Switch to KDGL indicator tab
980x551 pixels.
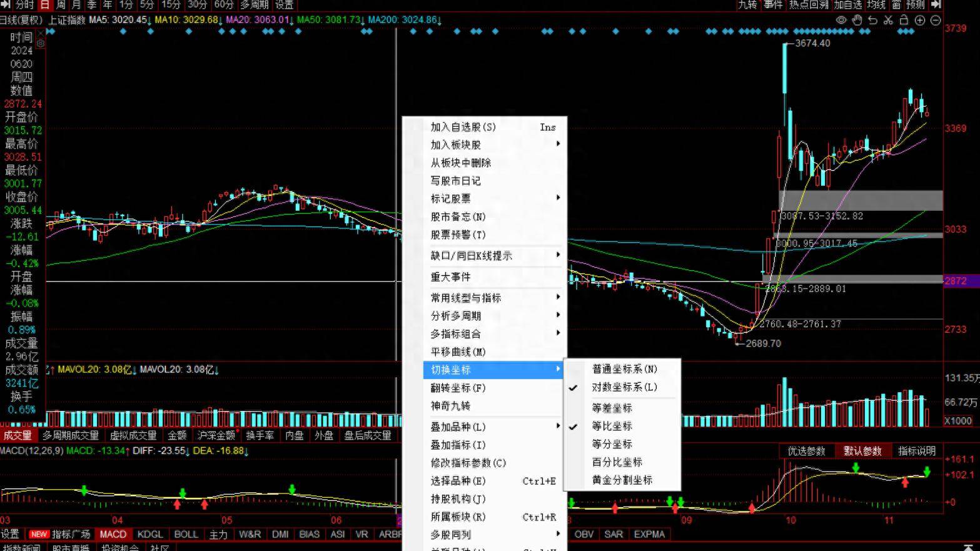pyautogui.click(x=150, y=534)
